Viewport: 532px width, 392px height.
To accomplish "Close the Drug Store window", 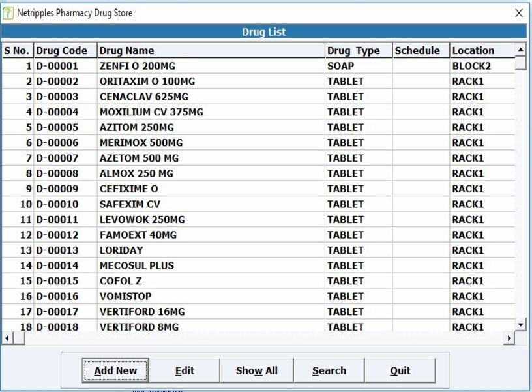I will tap(519, 13).
